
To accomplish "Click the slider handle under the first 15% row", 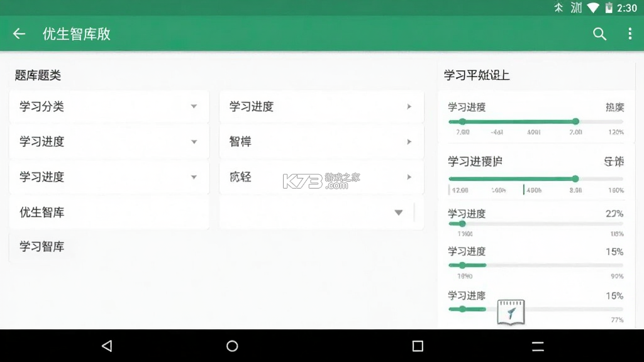I will pos(462,265).
